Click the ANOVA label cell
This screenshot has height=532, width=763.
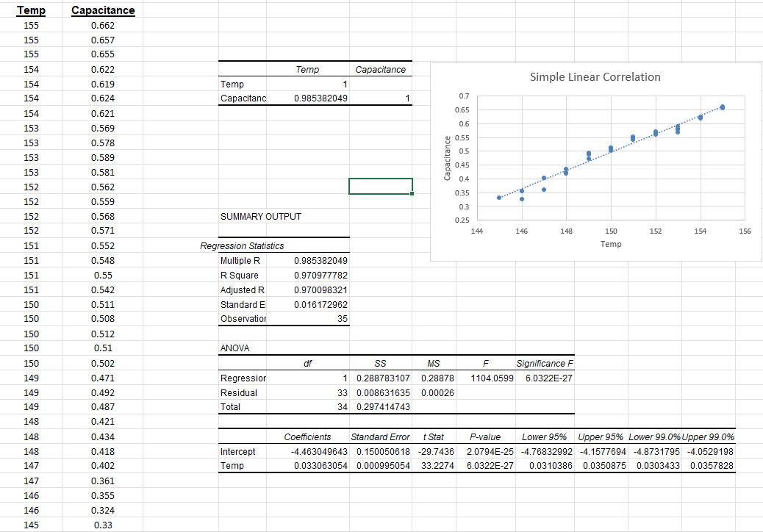tap(235, 348)
